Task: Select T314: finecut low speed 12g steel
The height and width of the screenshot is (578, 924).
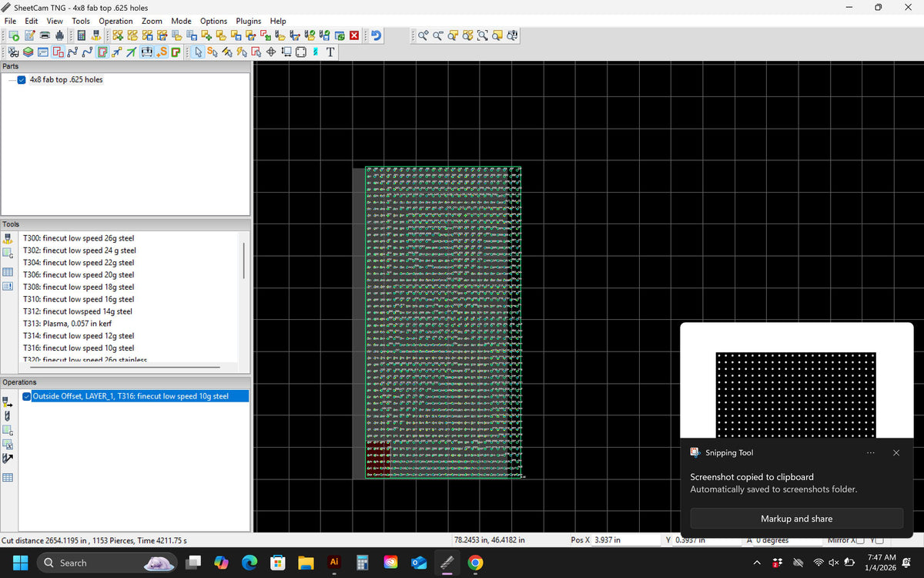Action: [x=79, y=336]
